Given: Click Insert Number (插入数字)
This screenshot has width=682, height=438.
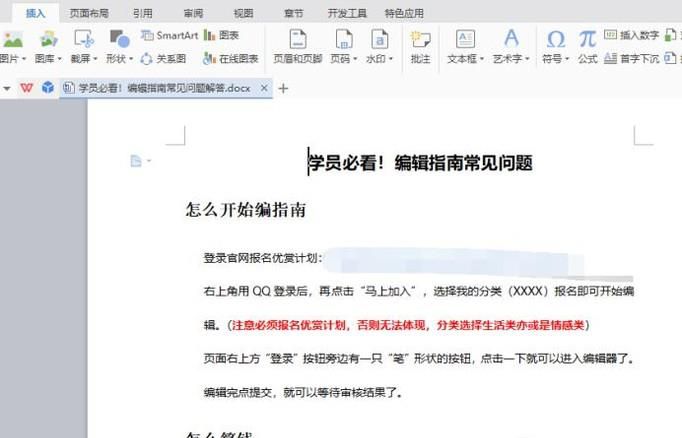Looking at the screenshot, I should pos(632,35).
